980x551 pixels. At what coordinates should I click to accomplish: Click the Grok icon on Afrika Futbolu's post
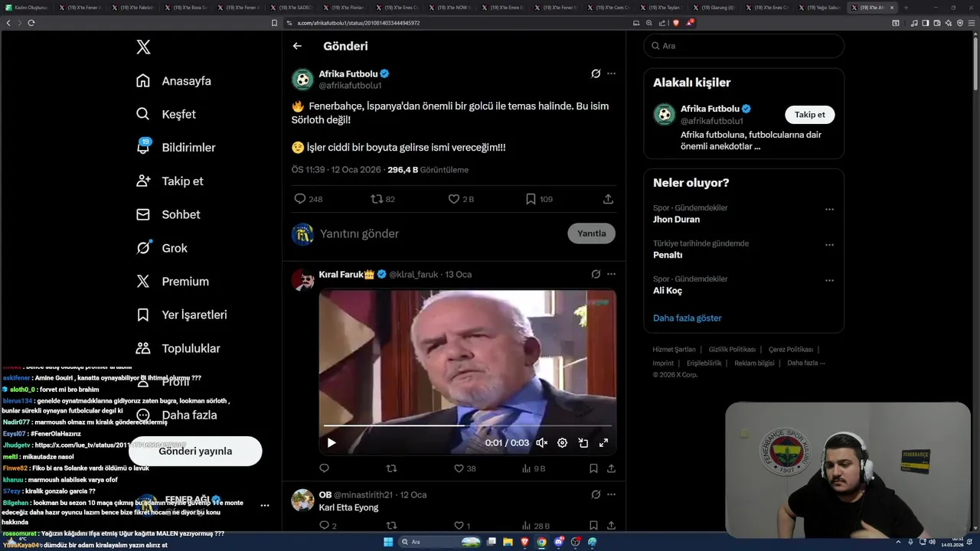pyautogui.click(x=596, y=73)
